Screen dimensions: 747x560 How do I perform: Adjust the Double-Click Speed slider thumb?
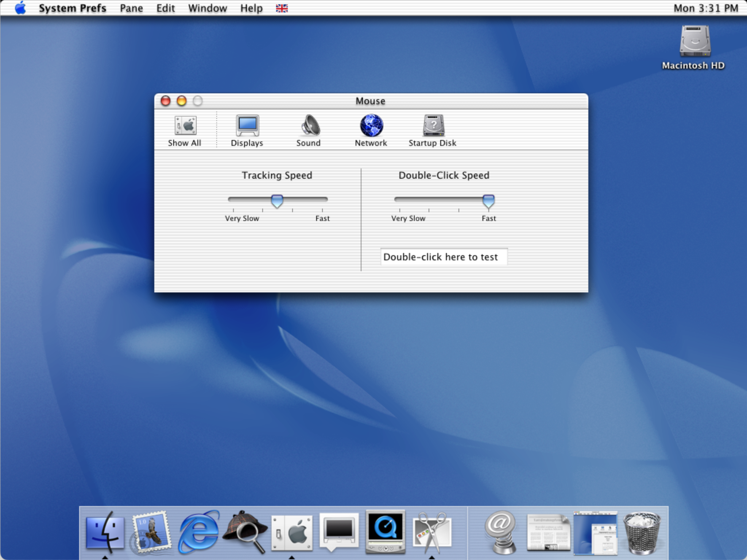(488, 201)
